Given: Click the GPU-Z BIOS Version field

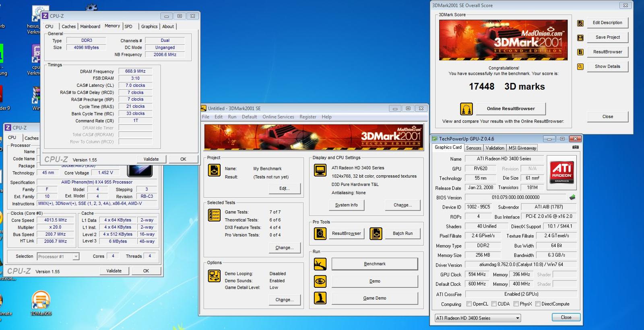Looking at the screenshot, I should coord(515,197).
